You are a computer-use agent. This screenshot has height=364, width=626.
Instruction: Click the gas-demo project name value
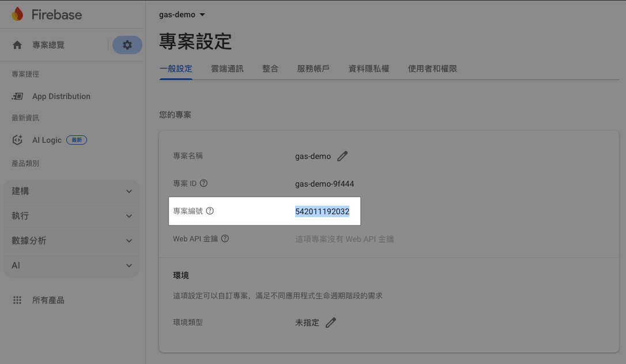(x=313, y=156)
